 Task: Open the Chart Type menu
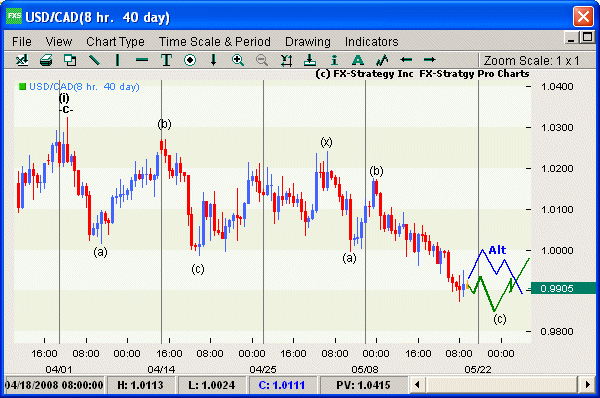pos(115,41)
